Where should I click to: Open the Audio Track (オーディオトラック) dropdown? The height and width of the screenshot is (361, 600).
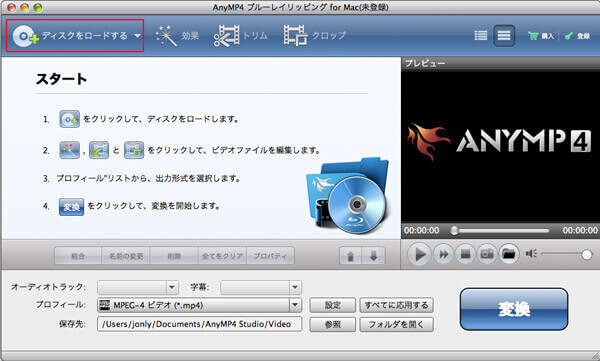click(x=138, y=287)
